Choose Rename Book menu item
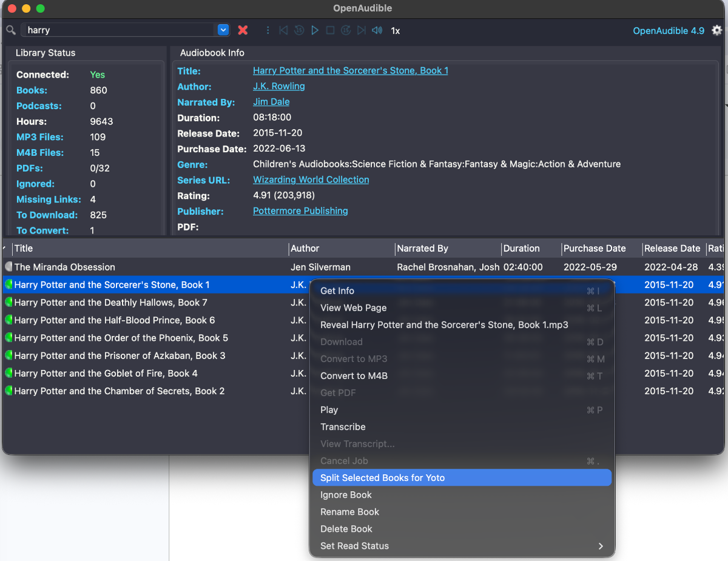 click(462, 512)
